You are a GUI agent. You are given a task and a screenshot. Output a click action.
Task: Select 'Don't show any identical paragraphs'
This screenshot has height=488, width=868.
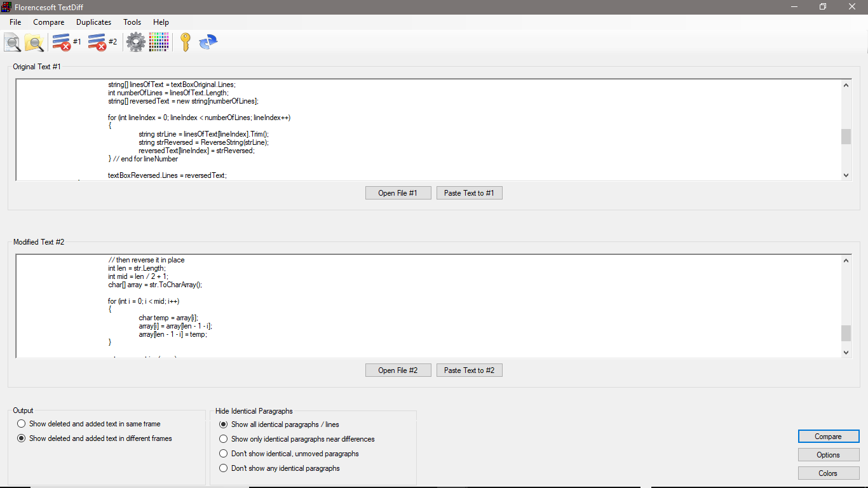pyautogui.click(x=224, y=468)
